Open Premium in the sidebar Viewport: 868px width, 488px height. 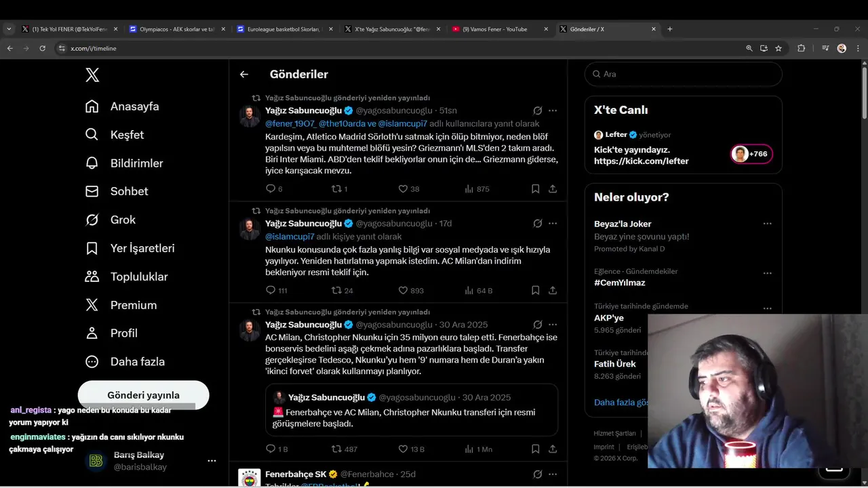pyautogui.click(x=121, y=305)
